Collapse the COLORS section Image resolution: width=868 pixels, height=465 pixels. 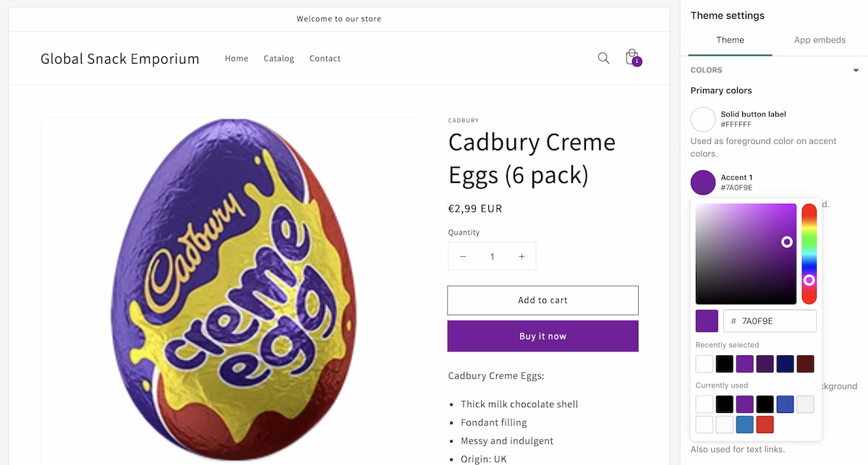click(x=855, y=69)
